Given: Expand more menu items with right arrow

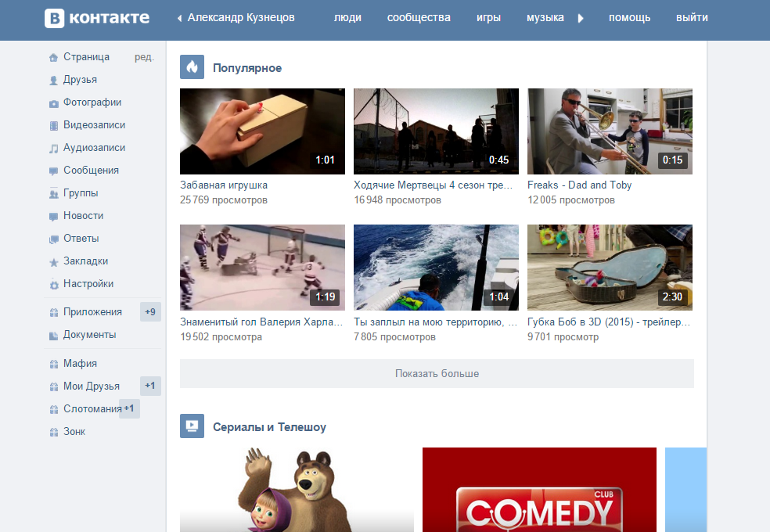Looking at the screenshot, I should click(x=581, y=18).
